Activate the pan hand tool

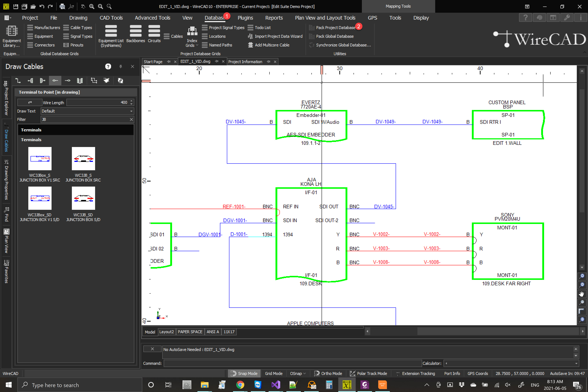coord(582,294)
